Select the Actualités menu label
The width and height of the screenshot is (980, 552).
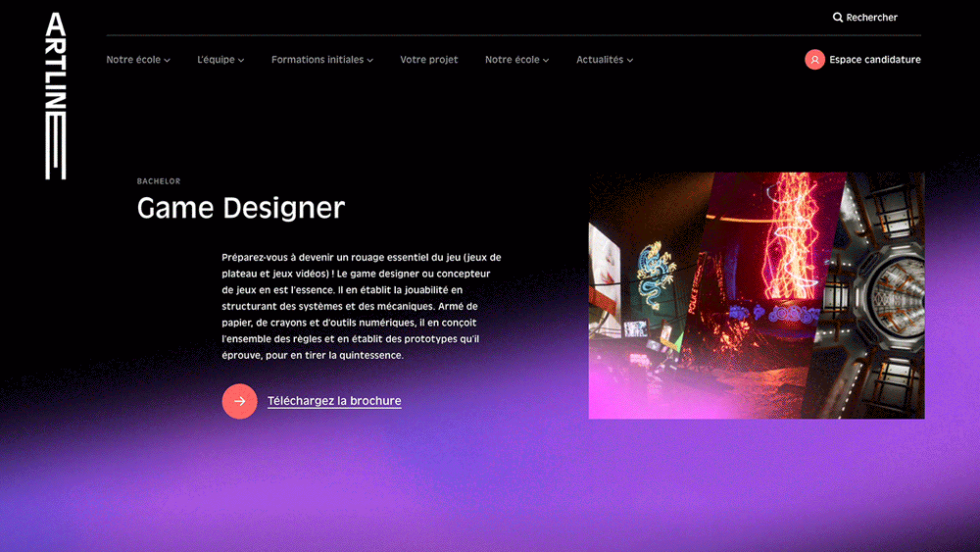[600, 60]
